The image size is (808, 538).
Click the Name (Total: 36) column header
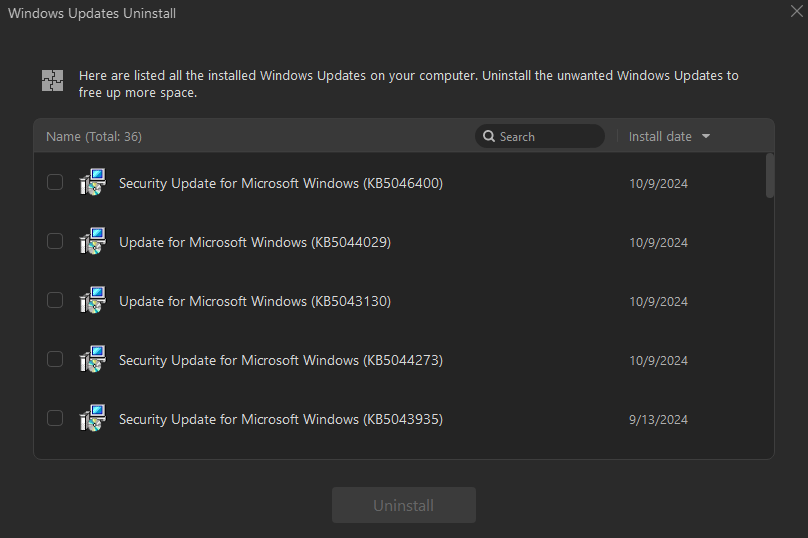coord(94,137)
